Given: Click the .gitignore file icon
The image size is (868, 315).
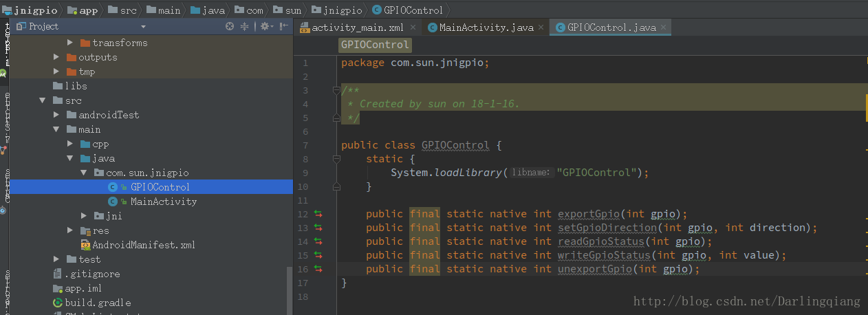Looking at the screenshot, I should 58,274.
